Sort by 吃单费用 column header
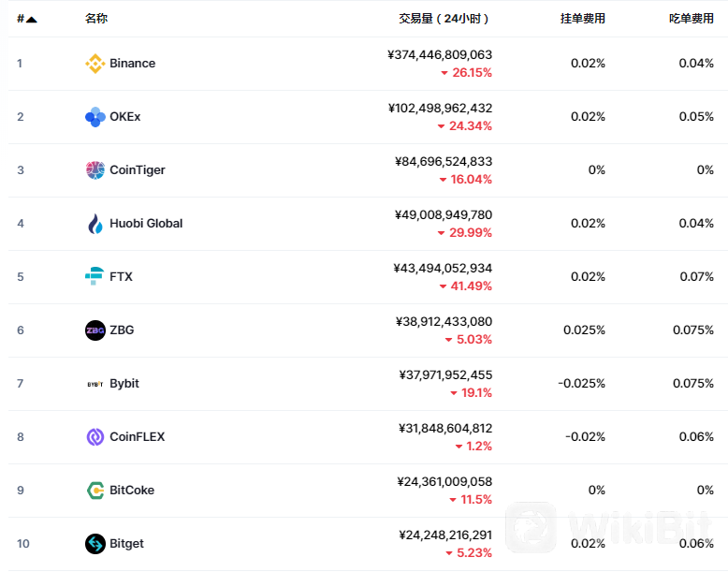The image size is (728, 572). [x=692, y=19]
